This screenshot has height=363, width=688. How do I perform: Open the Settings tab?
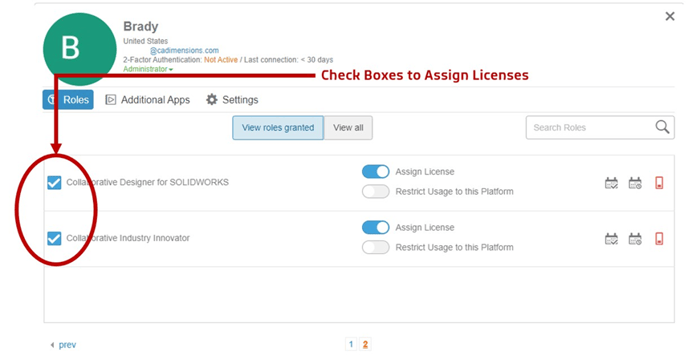point(232,100)
